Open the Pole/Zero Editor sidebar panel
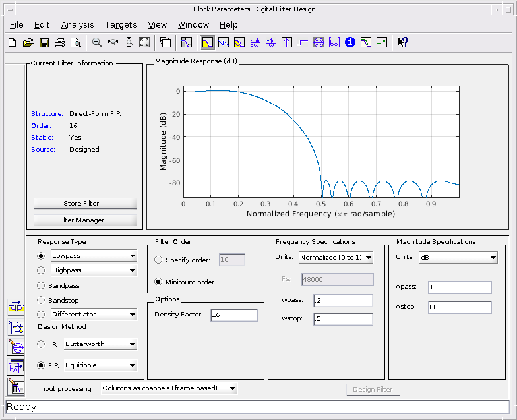 (16, 347)
